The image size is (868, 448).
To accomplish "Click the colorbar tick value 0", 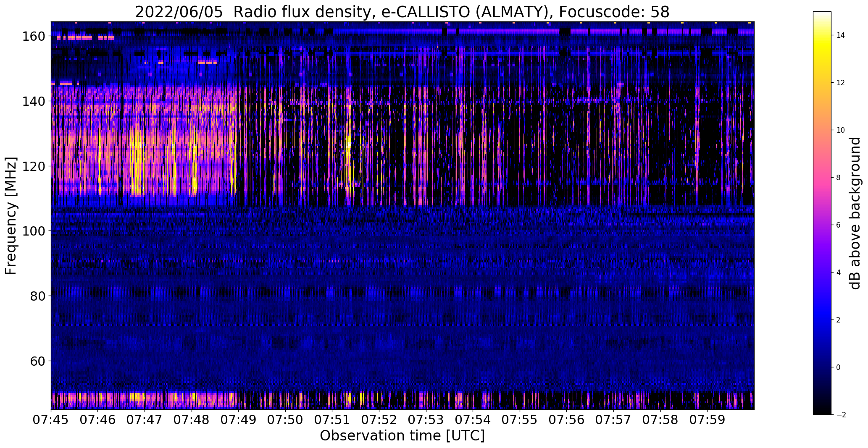I will (x=839, y=367).
